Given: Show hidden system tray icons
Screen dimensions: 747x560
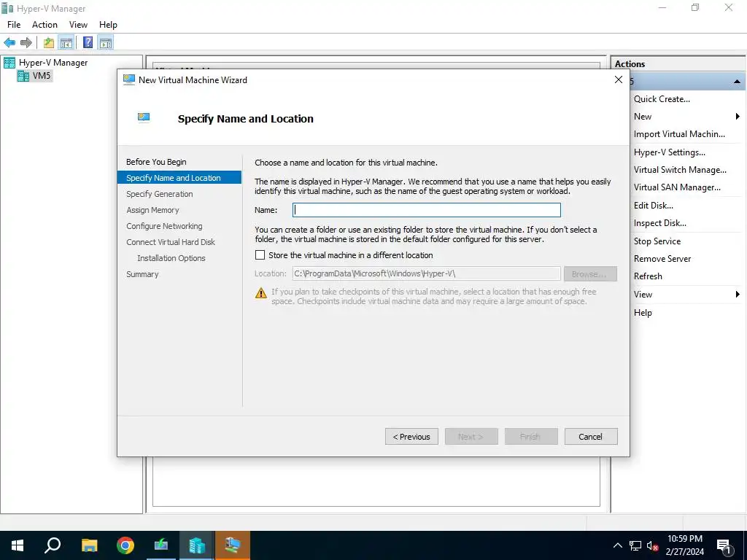Looking at the screenshot, I should [617, 545].
